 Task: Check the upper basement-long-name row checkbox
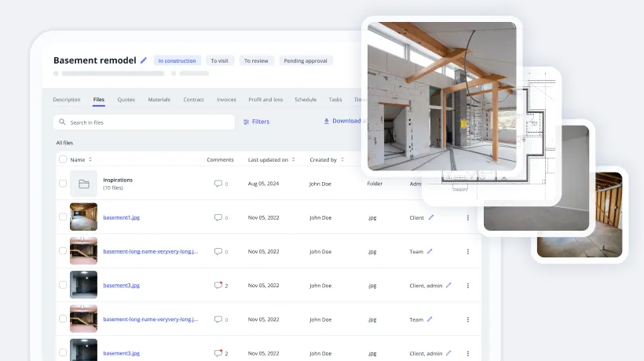coord(63,251)
